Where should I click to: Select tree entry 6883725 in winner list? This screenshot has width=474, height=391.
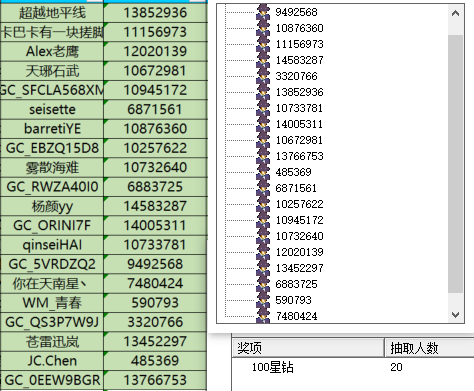pos(296,284)
